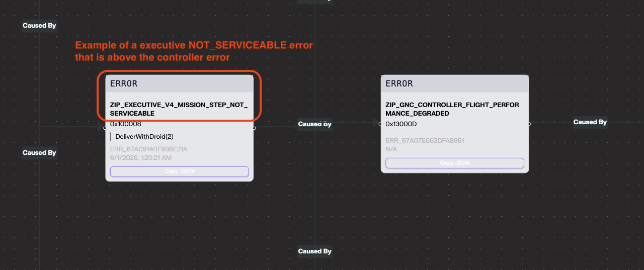
Task: Click the input handle on the GNC controller card
Action: [380, 124]
